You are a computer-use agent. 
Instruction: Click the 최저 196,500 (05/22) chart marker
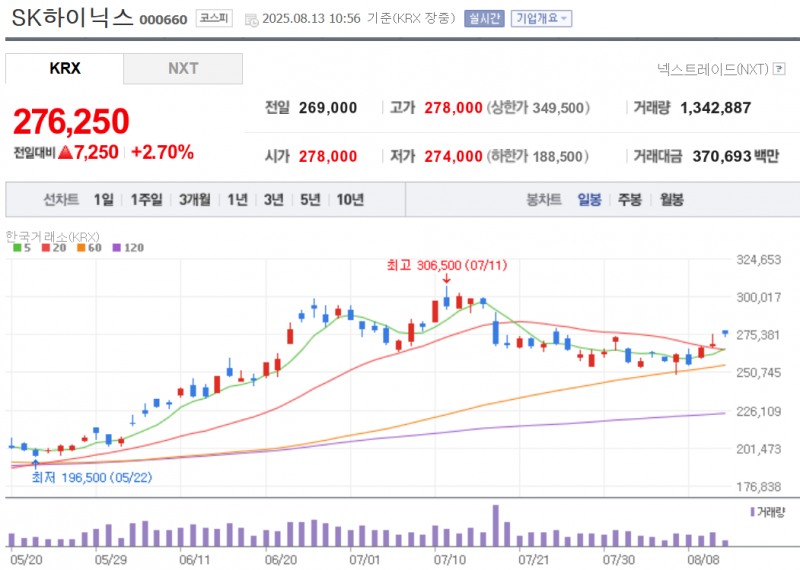(92, 478)
